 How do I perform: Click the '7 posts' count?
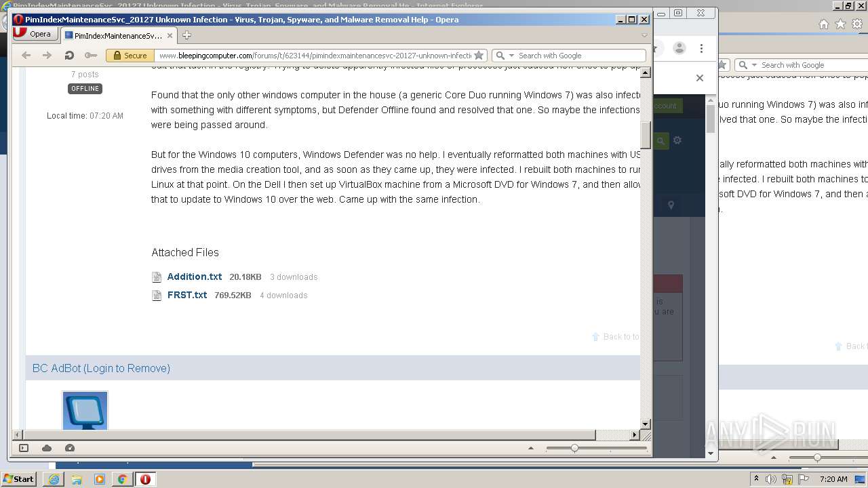click(x=85, y=75)
